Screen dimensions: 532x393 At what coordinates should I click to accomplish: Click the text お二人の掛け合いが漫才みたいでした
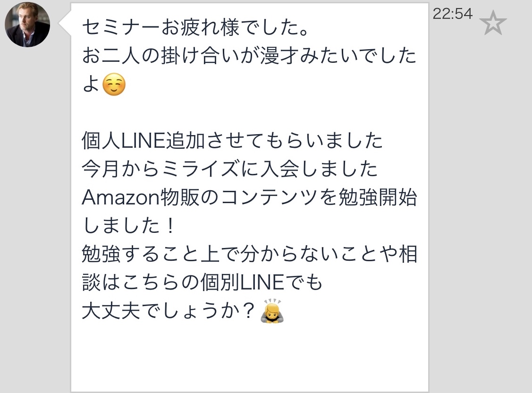249,56
